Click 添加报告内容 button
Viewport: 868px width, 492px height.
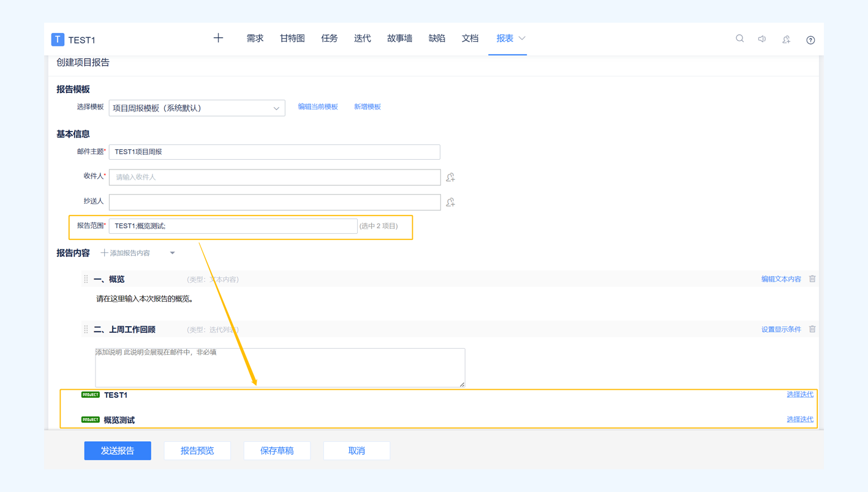tap(126, 253)
